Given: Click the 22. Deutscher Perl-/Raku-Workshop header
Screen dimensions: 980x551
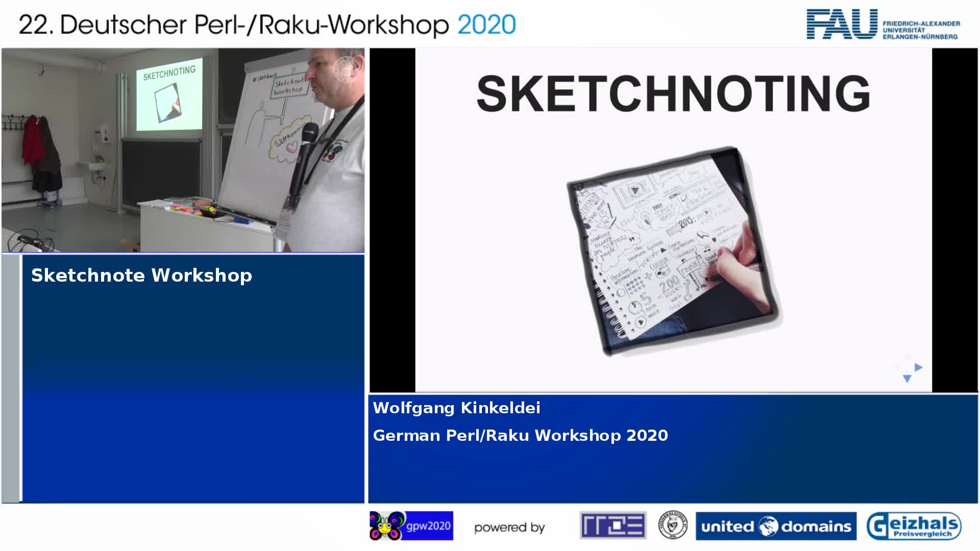Looking at the screenshot, I should [x=234, y=24].
